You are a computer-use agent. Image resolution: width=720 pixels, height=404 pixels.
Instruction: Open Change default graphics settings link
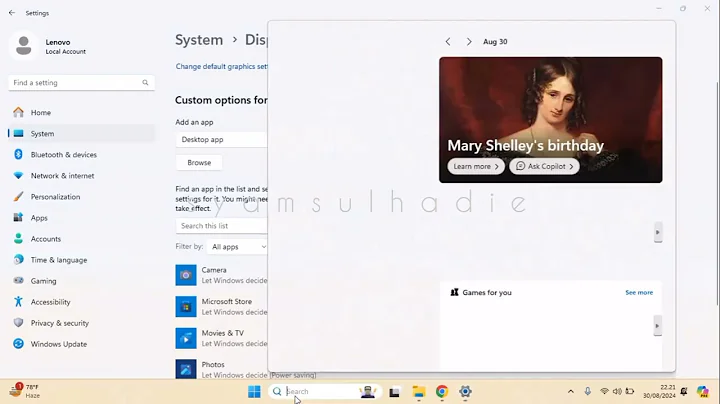(221, 67)
